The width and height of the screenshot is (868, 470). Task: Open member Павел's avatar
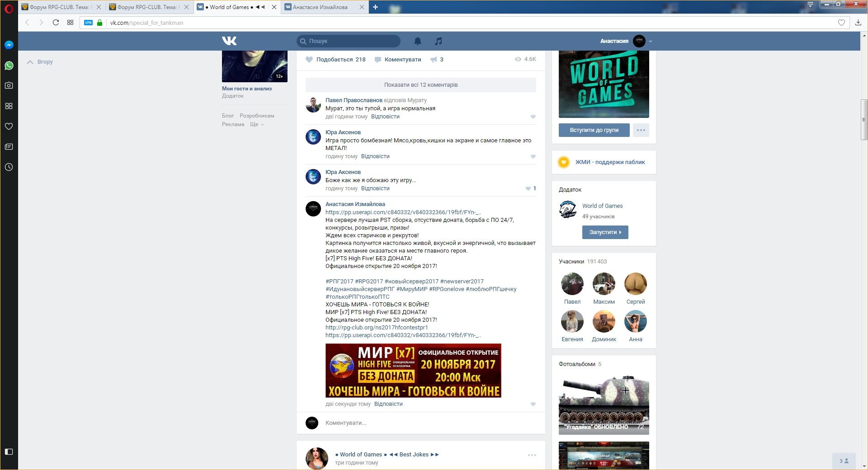coord(572,284)
